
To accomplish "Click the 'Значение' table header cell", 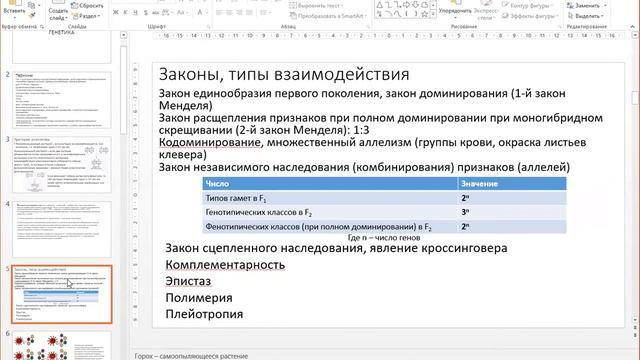I will [x=512, y=184].
